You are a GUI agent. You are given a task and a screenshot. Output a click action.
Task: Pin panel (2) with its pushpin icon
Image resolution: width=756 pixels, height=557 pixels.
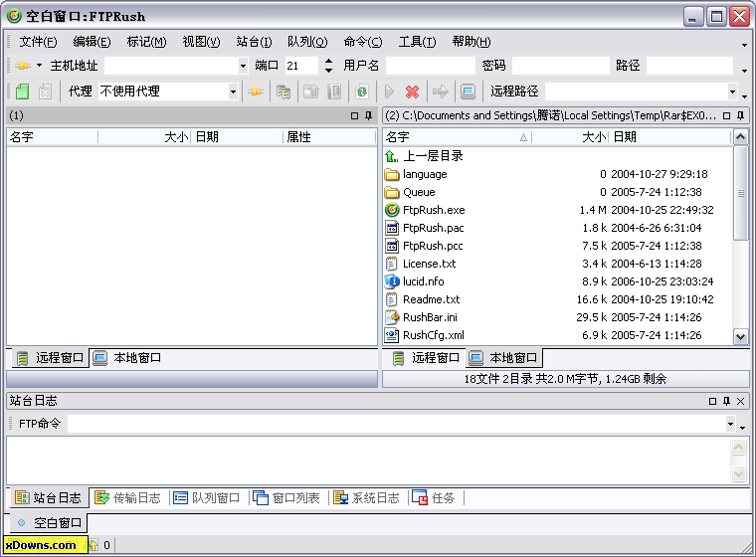coord(740,115)
